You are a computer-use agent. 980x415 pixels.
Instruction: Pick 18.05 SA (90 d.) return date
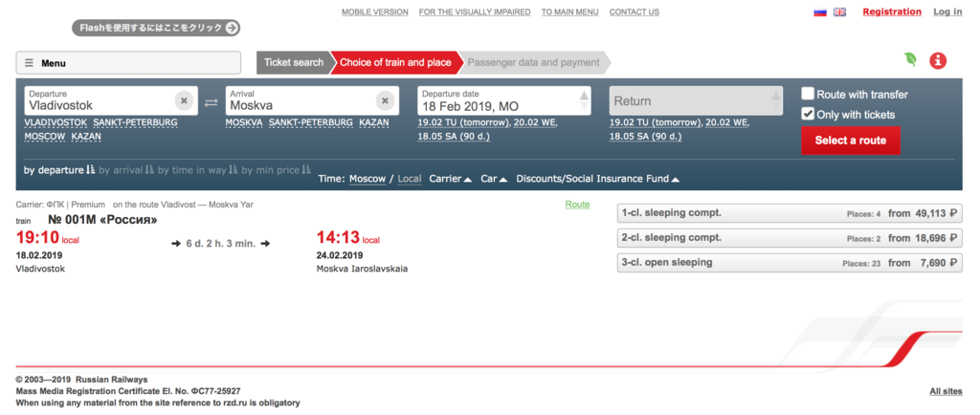tap(646, 136)
